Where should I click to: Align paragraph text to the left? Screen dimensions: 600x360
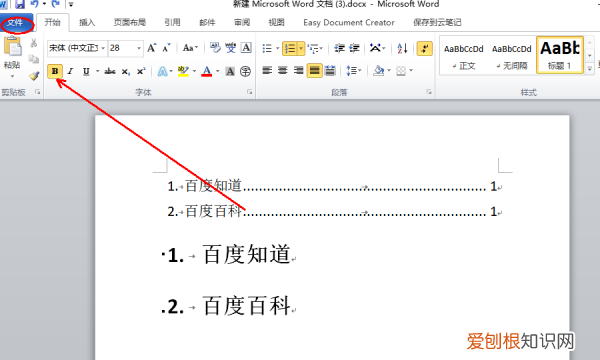pyautogui.click(x=267, y=70)
